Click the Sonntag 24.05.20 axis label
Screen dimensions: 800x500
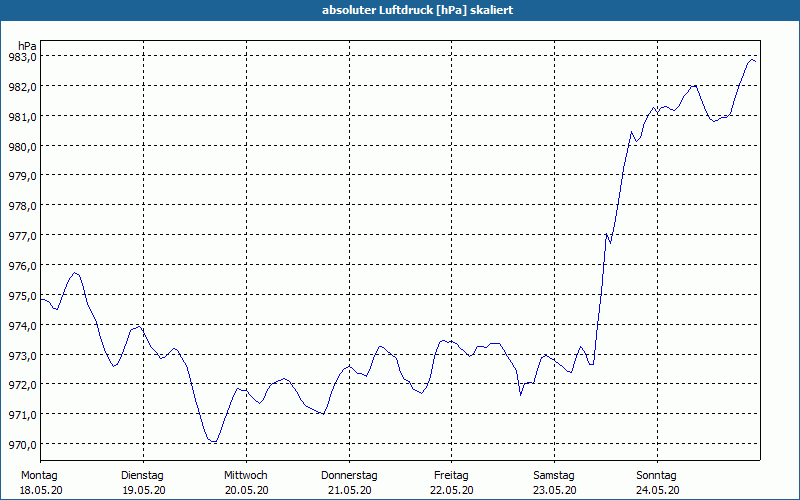point(657,483)
